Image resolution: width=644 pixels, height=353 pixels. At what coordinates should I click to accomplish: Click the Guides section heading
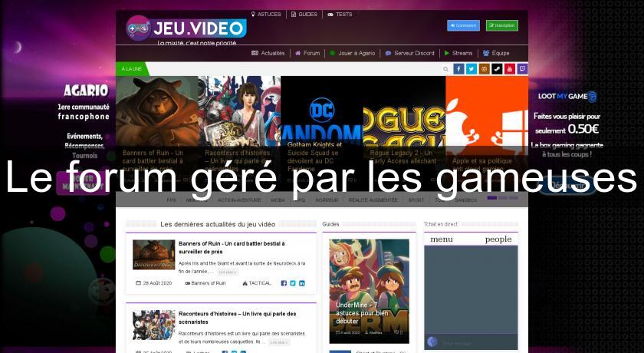(x=330, y=224)
